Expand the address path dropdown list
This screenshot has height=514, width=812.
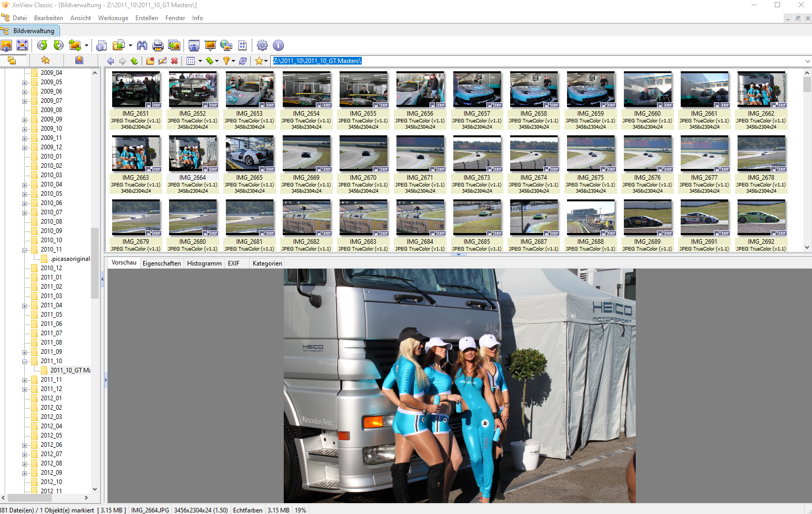pyautogui.click(x=807, y=61)
